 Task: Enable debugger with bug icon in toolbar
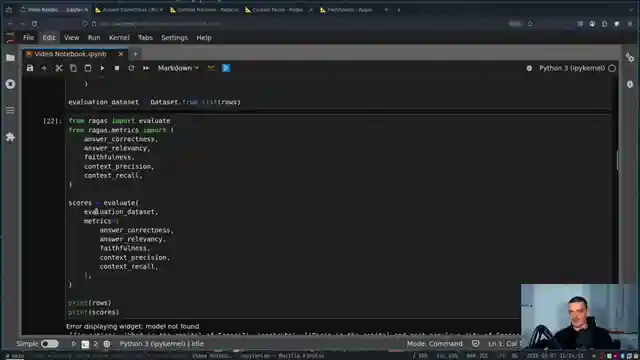(529, 68)
